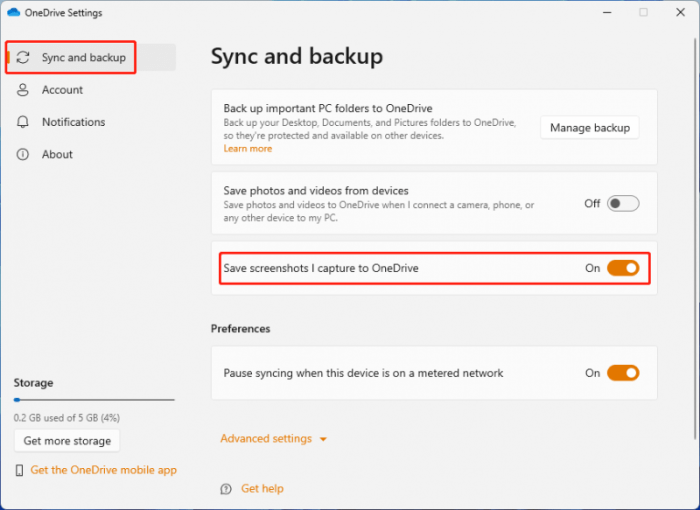Click the Account person icon

click(22, 90)
